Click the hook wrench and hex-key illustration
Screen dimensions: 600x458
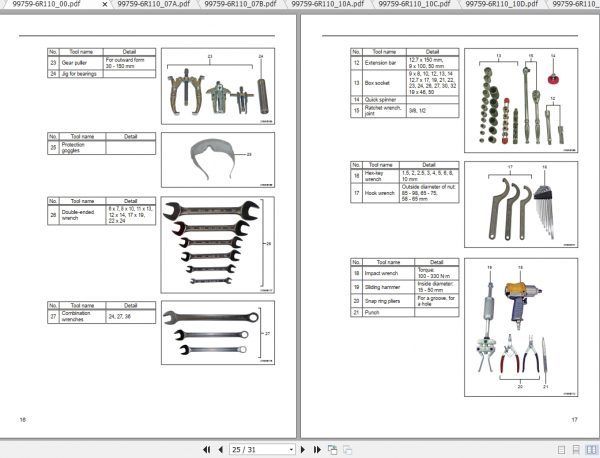coord(521,204)
